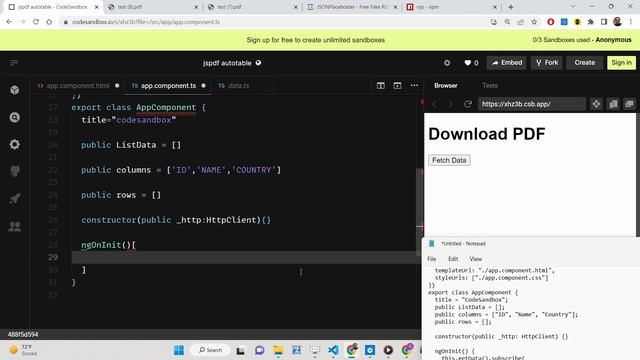Open Chrome three-dot menu
This screenshot has width=640, height=360.
(631, 22)
